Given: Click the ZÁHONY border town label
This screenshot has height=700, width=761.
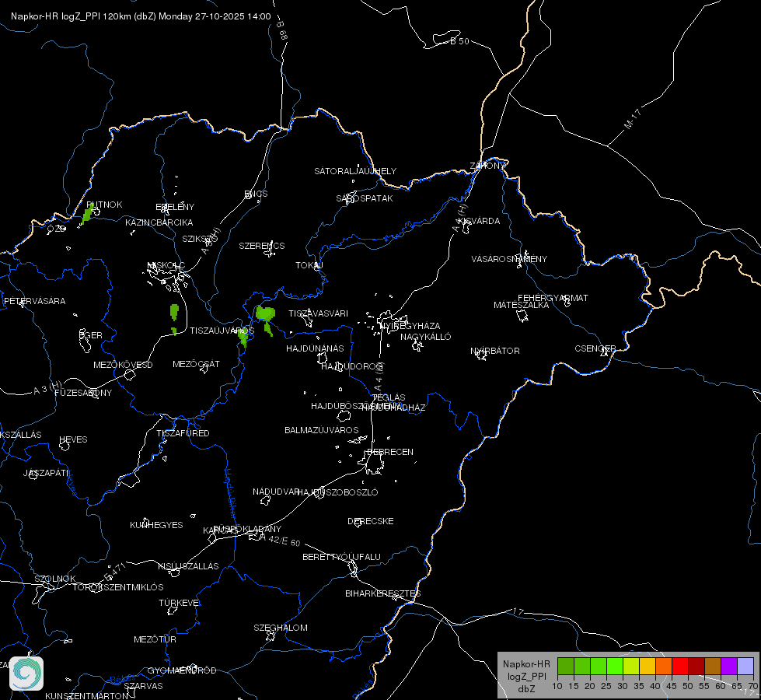Looking at the screenshot, I should 487,166.
